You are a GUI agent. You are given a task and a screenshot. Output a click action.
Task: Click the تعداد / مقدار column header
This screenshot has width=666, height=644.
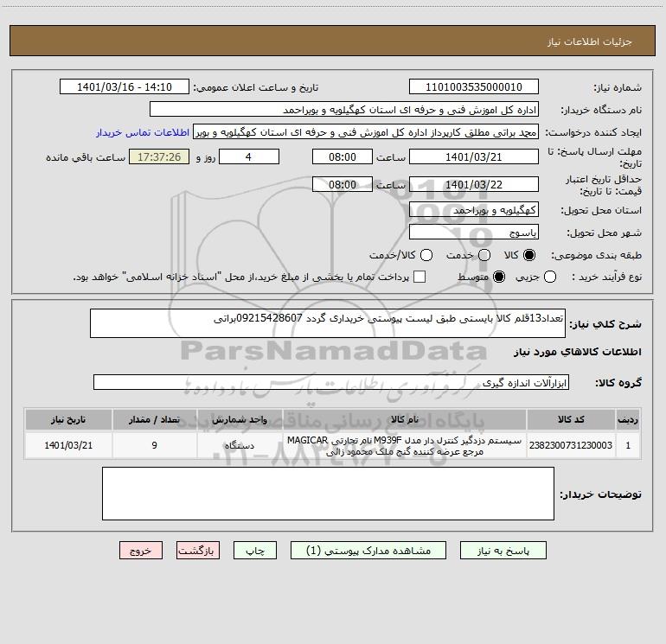pyautogui.click(x=155, y=419)
